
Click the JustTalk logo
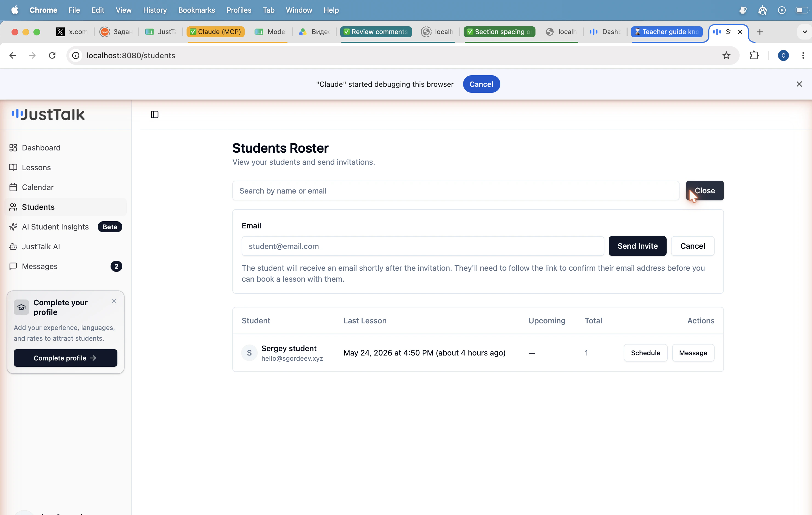click(x=48, y=115)
